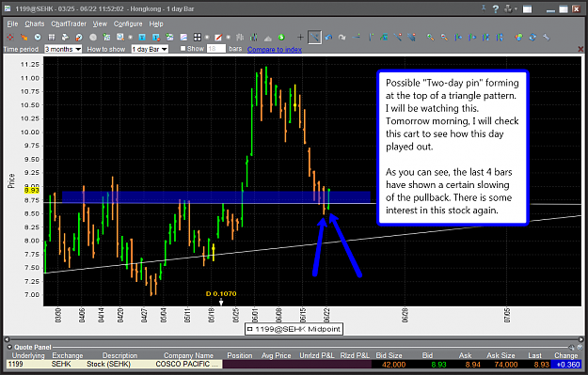Click the red pencil drawing icon
The image size is (588, 375).
[x=218, y=37]
